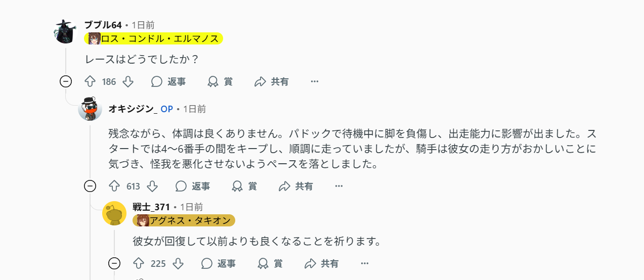Downvote オキシジン_'s reply
The width and height of the screenshot is (644, 280).
click(152, 186)
